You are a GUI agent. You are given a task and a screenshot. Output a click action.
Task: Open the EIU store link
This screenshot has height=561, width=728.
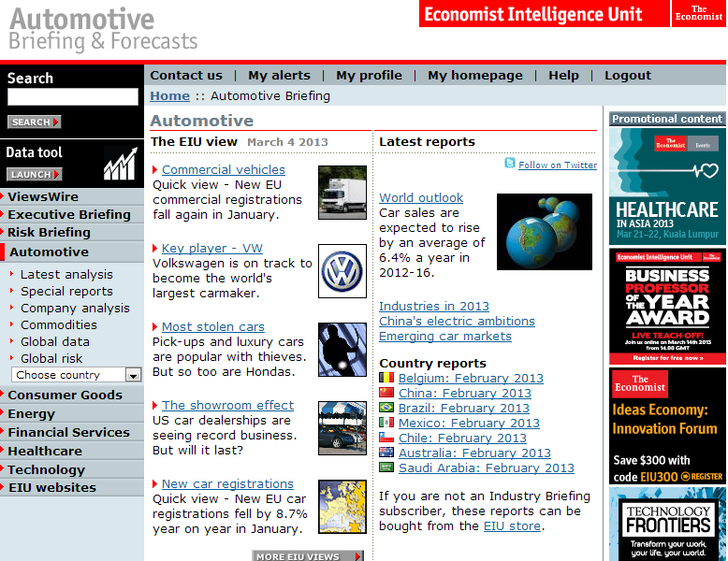[x=512, y=525]
